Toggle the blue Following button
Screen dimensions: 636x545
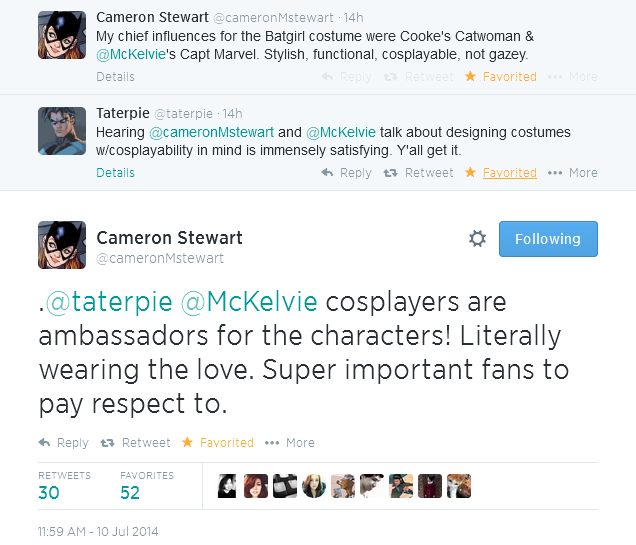(547, 239)
